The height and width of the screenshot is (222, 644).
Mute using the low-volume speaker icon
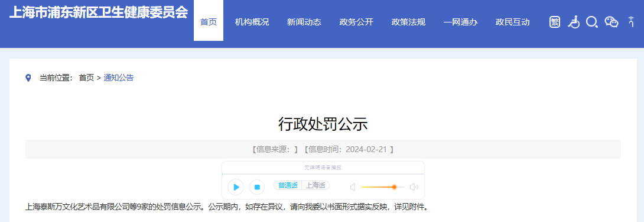352,187
